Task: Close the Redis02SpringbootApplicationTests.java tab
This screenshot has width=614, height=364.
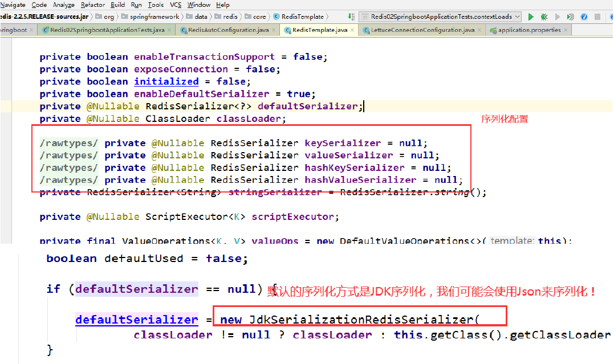Action: click(169, 30)
